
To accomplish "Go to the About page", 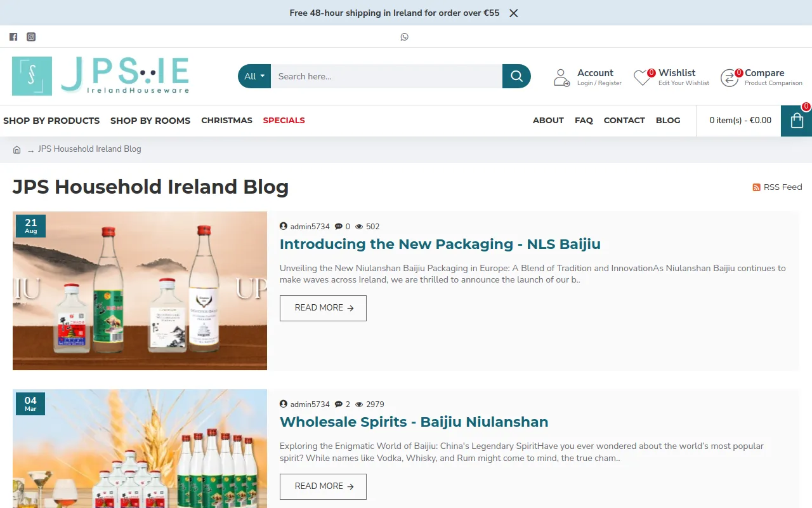I will click(548, 121).
